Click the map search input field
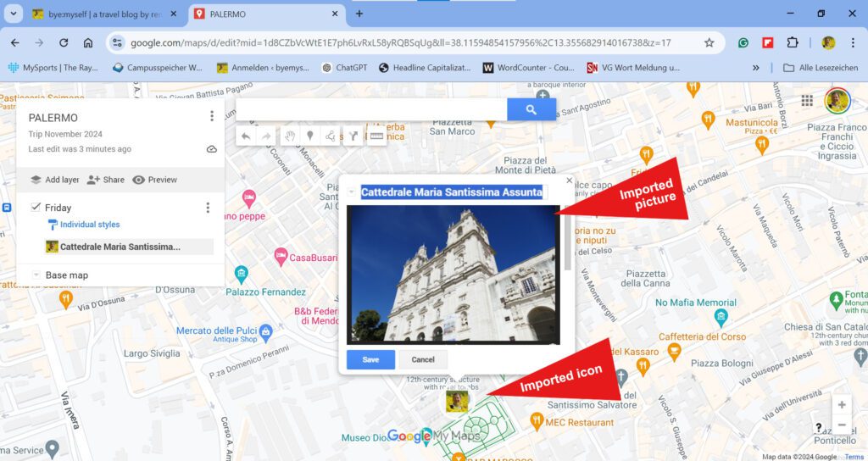The width and height of the screenshot is (868, 461). pos(371,109)
